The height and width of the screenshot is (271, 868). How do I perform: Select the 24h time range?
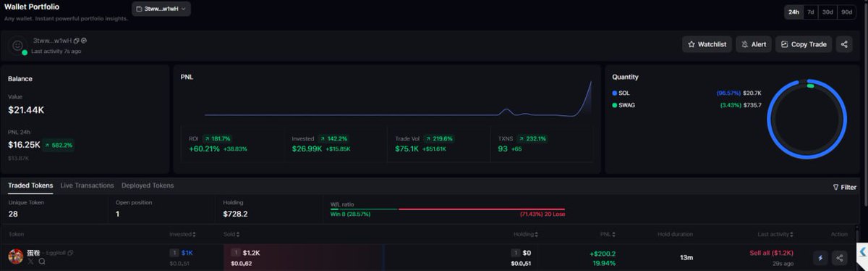coord(793,12)
